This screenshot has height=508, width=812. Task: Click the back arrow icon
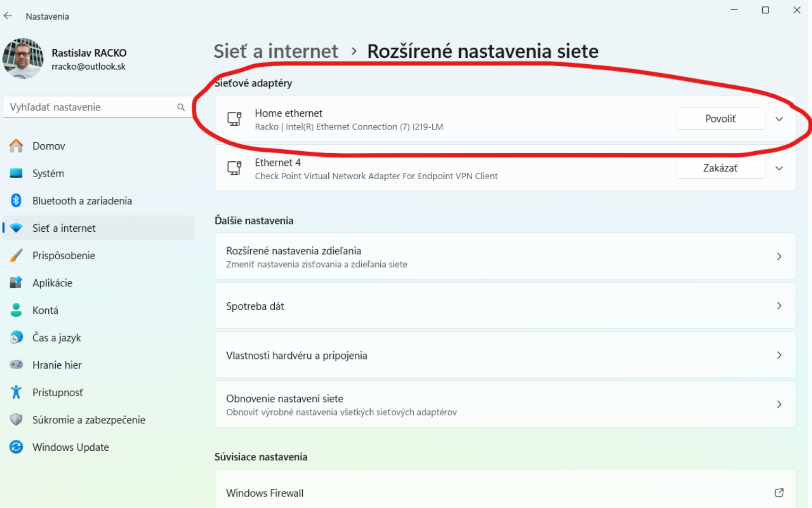point(8,16)
